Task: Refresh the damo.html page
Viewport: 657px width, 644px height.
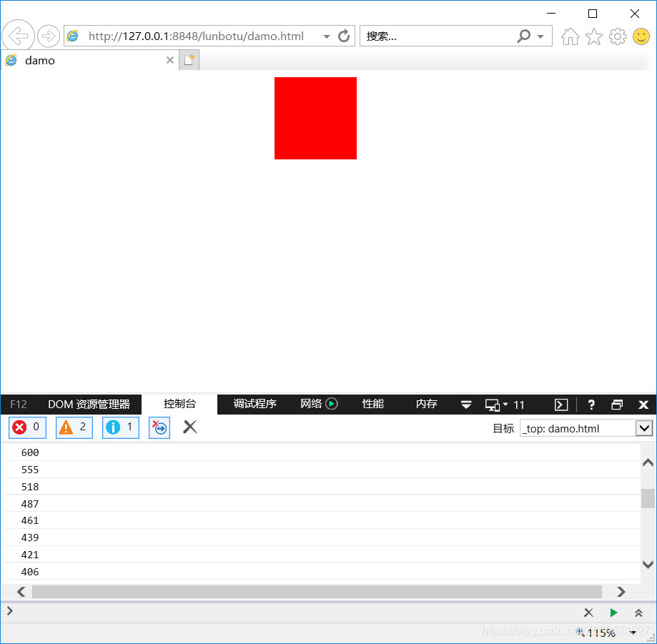Action: (344, 36)
